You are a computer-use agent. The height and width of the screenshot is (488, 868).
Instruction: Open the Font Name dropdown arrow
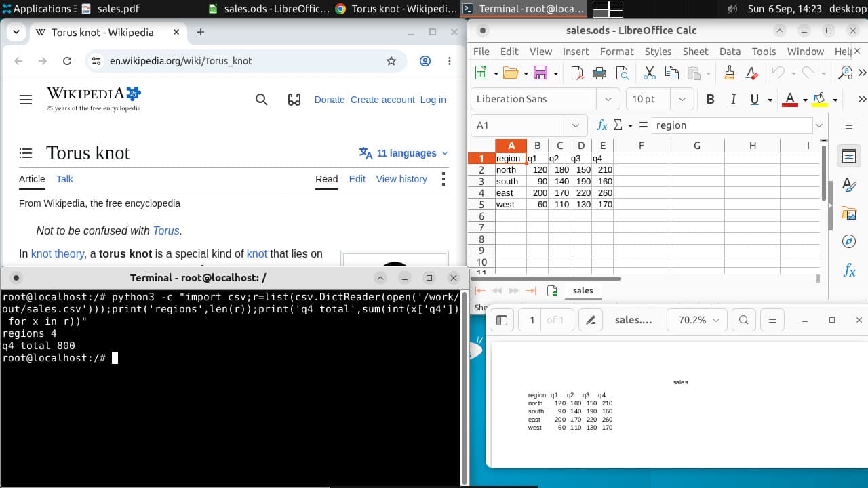tap(608, 99)
